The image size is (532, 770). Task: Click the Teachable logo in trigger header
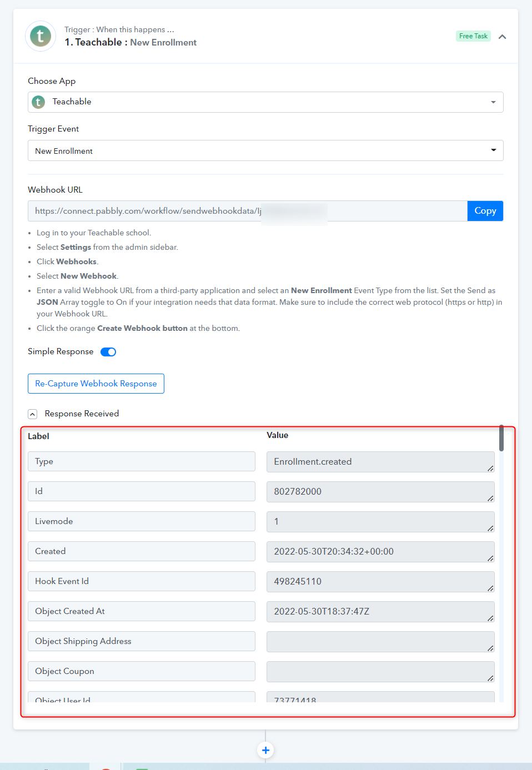[41, 36]
